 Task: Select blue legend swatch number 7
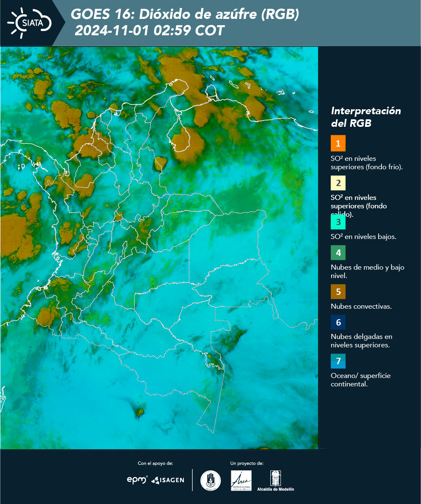pyautogui.click(x=338, y=361)
